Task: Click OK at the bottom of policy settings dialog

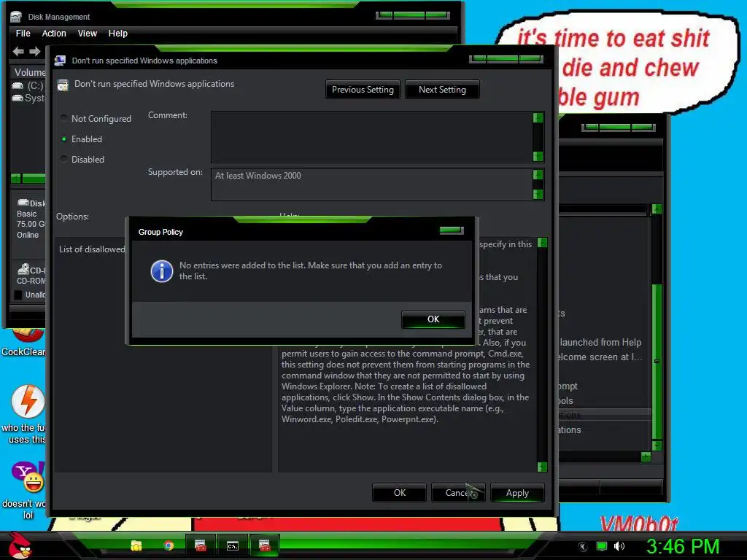Action: 399,493
